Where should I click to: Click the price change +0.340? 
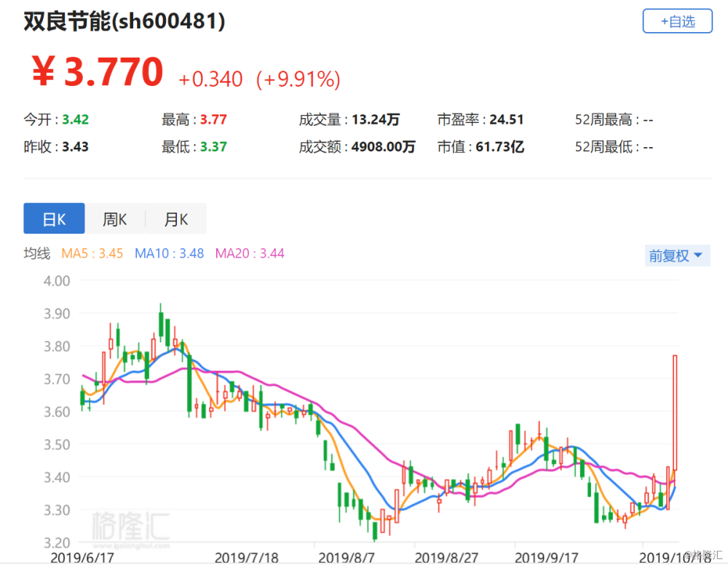pyautogui.click(x=210, y=79)
